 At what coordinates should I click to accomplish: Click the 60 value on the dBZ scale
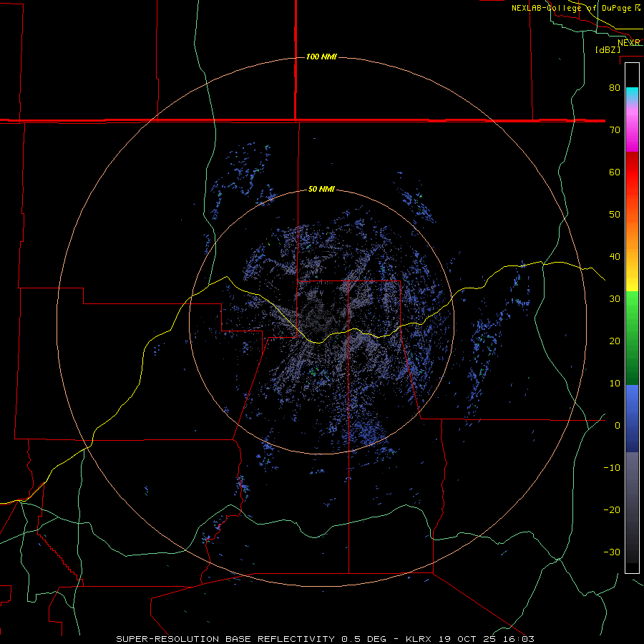[x=615, y=172]
